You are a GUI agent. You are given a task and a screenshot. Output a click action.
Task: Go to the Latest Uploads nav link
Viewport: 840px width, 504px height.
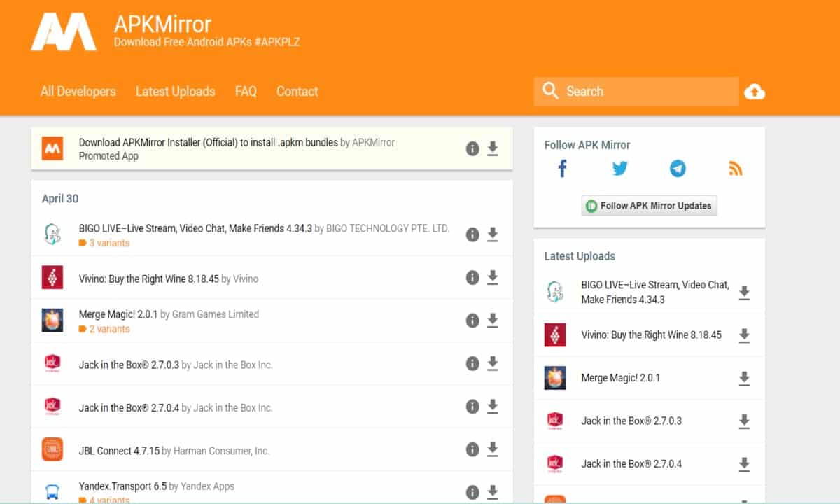(x=175, y=92)
